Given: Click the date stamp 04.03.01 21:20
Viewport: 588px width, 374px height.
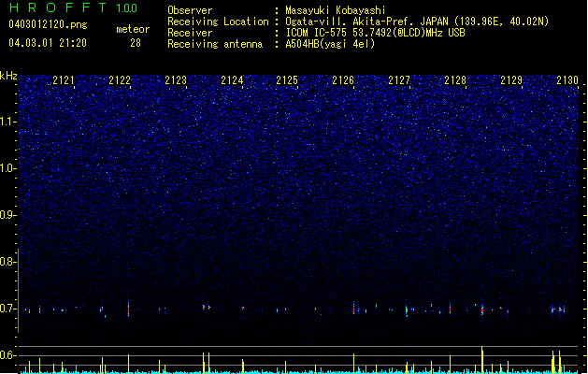Looking at the screenshot, I should (x=48, y=43).
